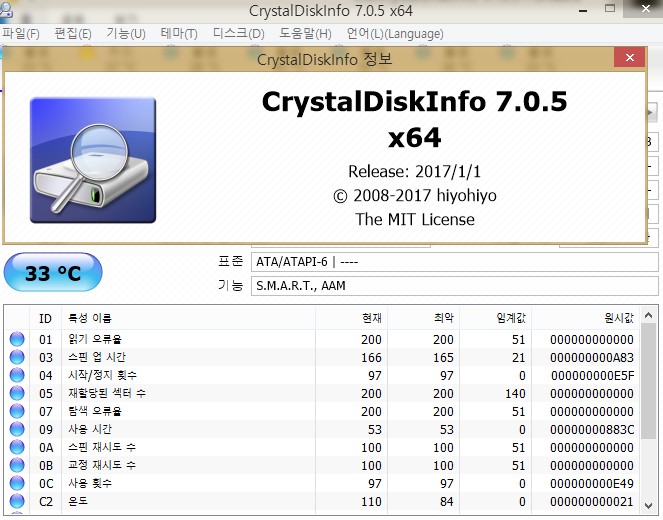Select the 탐색 오류율 attribute name
The height and width of the screenshot is (520, 663).
click(x=95, y=411)
